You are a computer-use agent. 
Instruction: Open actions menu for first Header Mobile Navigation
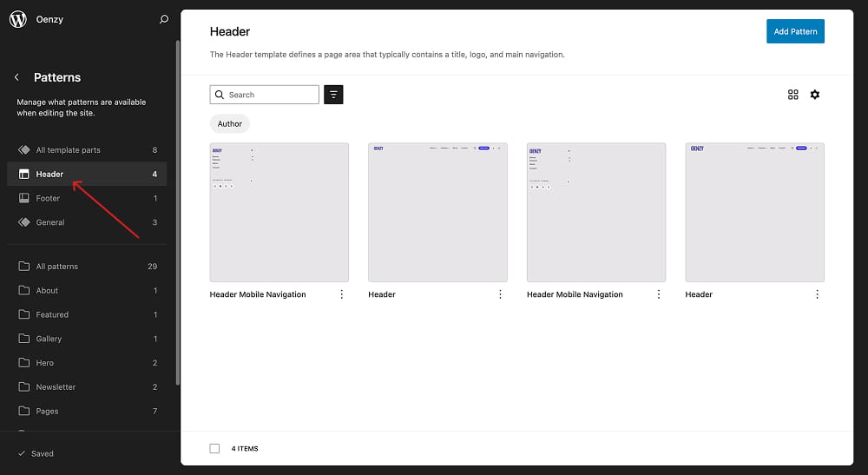(x=341, y=294)
